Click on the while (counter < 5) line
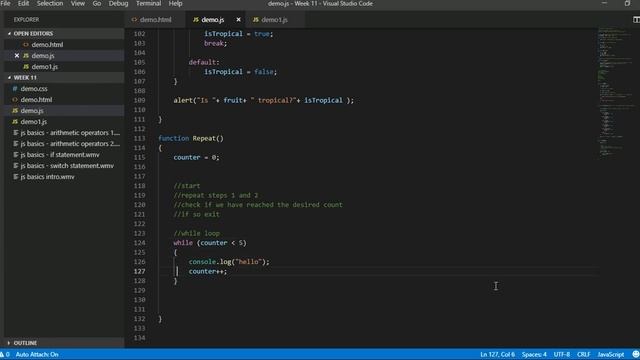 pos(210,243)
